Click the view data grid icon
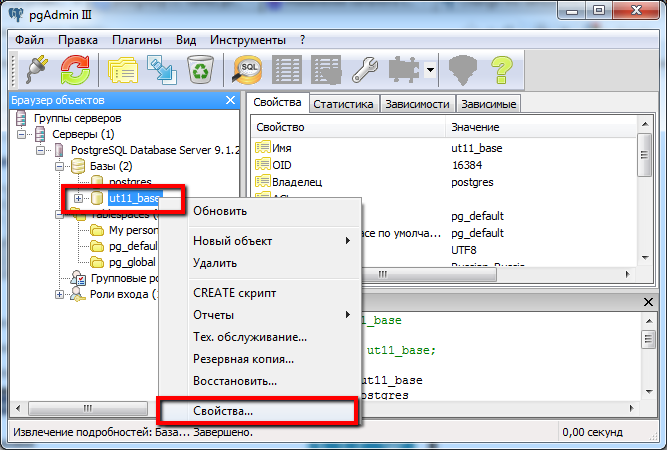This screenshot has height=450, width=667. [287, 70]
